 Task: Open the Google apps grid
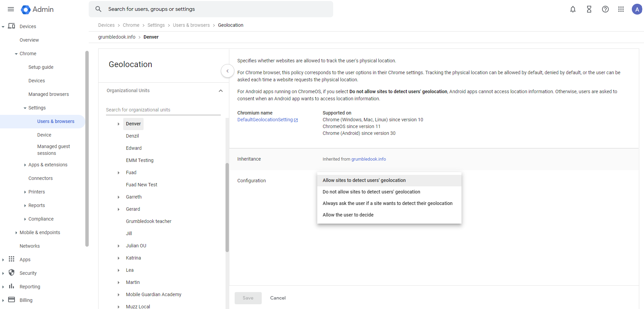621,9
